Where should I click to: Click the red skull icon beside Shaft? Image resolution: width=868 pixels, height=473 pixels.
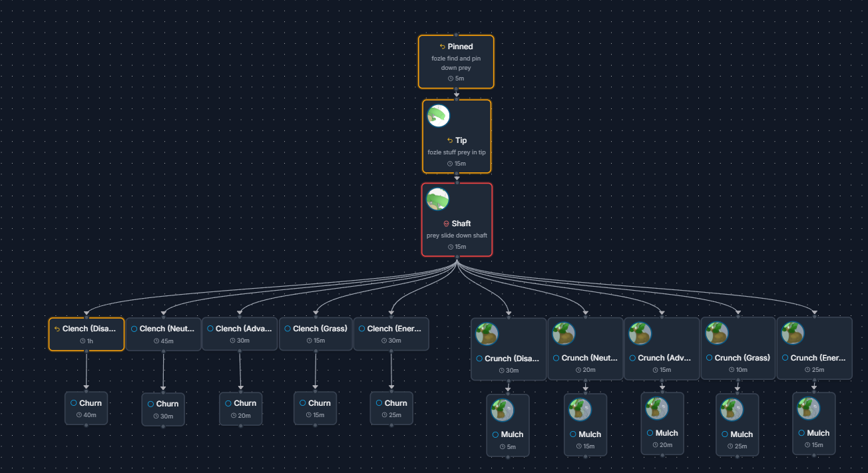click(446, 224)
